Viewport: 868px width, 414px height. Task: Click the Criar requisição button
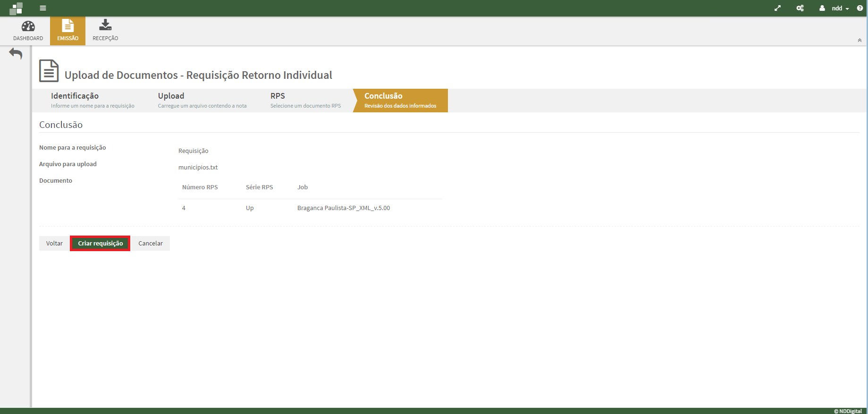click(100, 243)
